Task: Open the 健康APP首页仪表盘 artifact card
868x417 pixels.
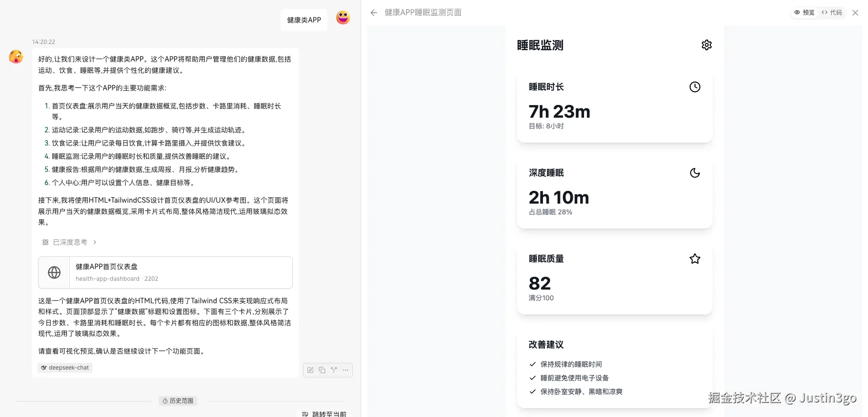Action: (x=165, y=272)
